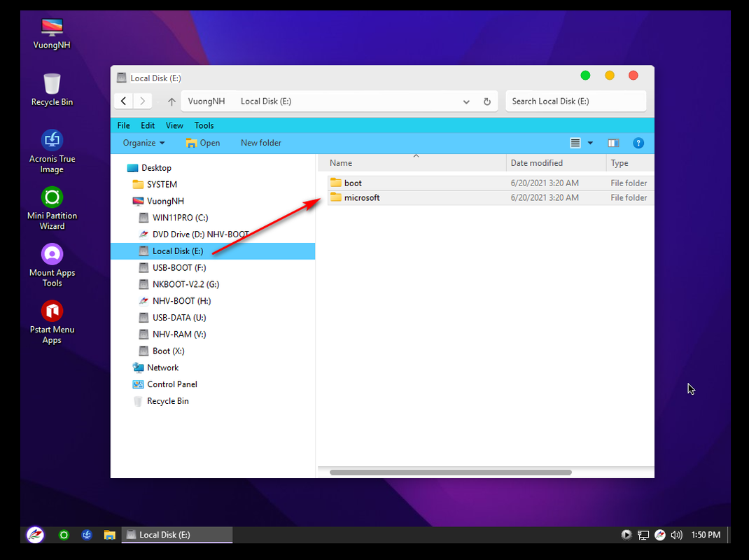Open the Tools menu

(204, 125)
